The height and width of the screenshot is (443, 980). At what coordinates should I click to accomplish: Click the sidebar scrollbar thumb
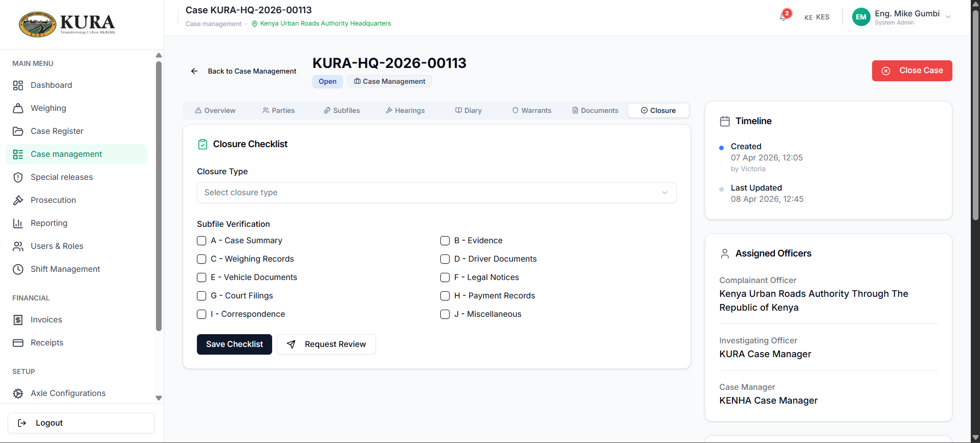coord(159,196)
